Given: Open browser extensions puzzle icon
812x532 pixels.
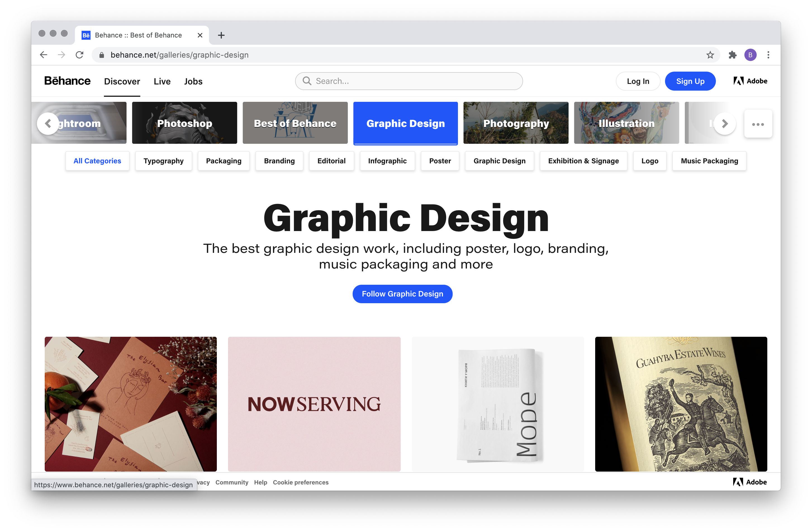Looking at the screenshot, I should (733, 55).
